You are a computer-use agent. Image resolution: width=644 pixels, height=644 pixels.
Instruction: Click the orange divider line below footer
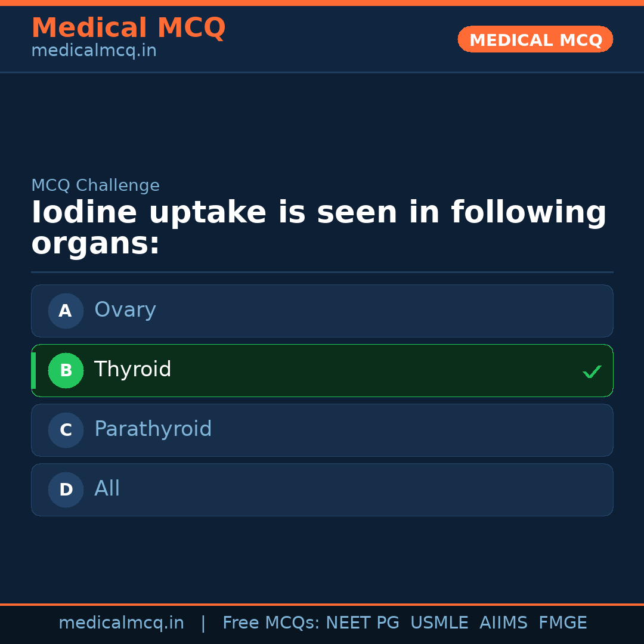point(322,603)
